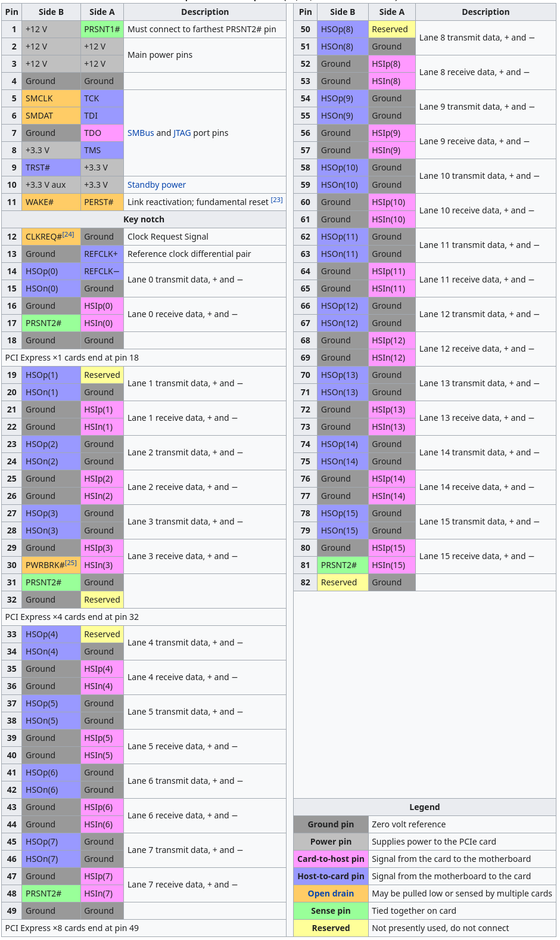Click the HSIn(7) cell
This screenshot has width=560, height=940.
pos(102,894)
